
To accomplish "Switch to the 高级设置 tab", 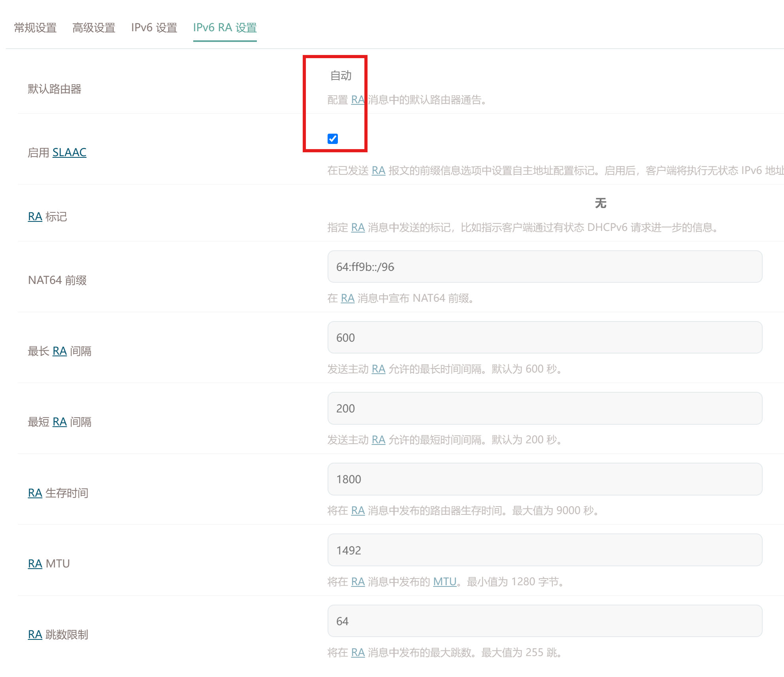I will (94, 28).
